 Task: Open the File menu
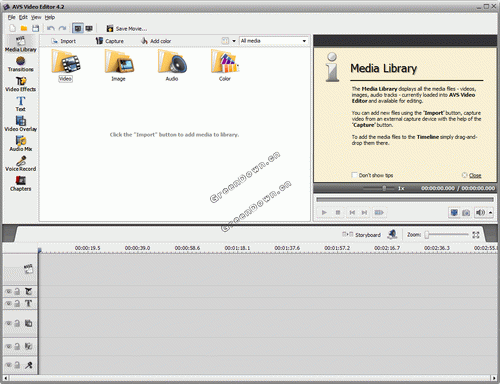[x=12, y=17]
